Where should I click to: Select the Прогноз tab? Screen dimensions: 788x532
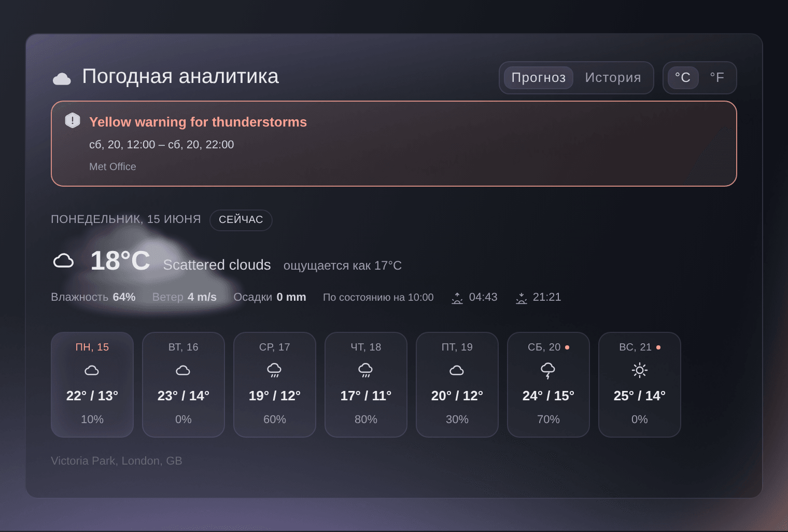pyautogui.click(x=539, y=78)
